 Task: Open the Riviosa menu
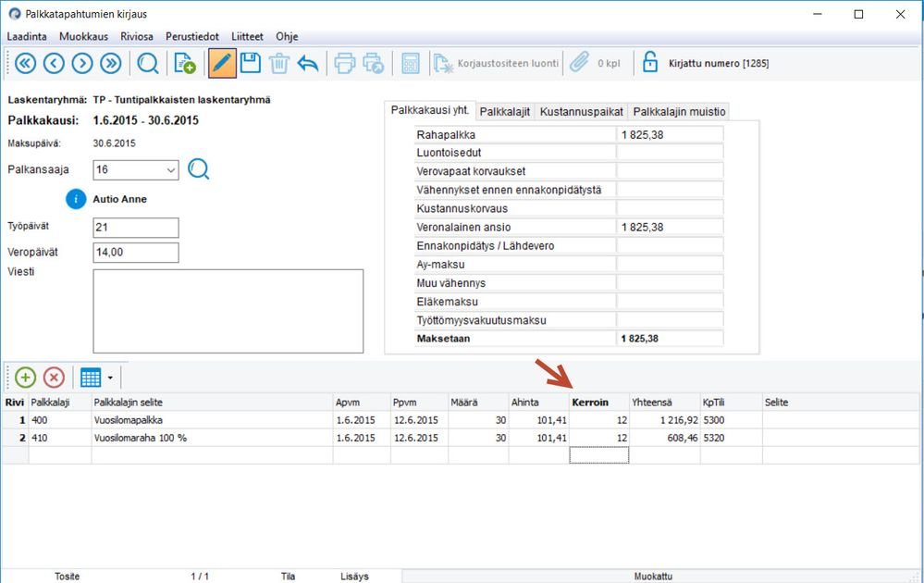[x=137, y=36]
